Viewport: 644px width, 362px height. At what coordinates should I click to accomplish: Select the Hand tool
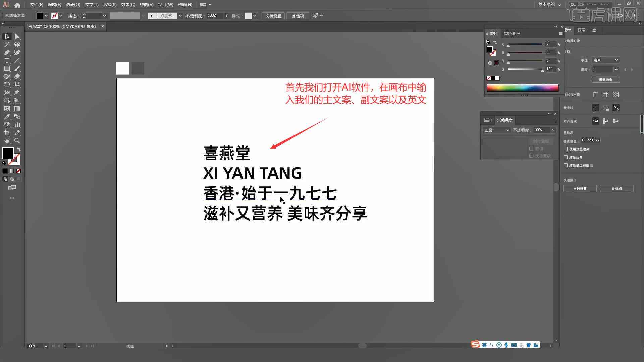point(7,140)
